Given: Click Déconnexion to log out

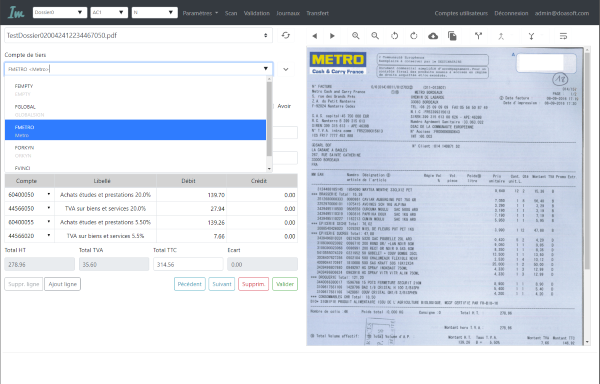Looking at the screenshot, I should coord(511,13).
